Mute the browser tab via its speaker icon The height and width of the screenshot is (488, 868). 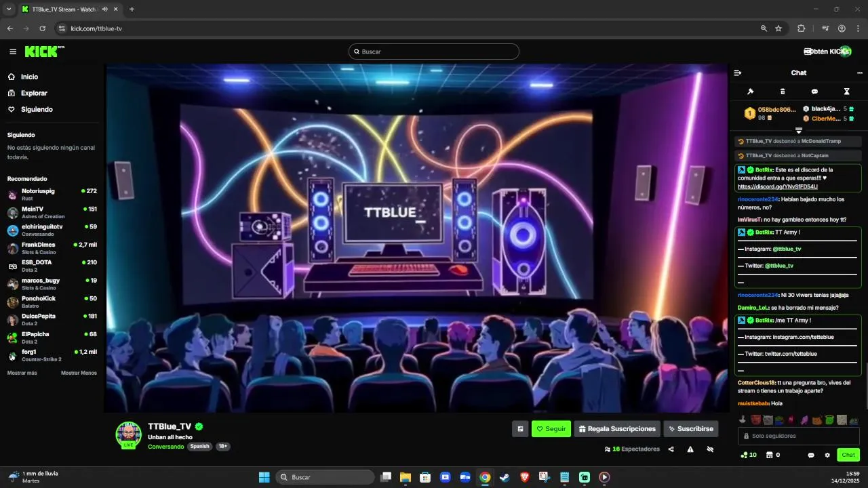tap(104, 9)
